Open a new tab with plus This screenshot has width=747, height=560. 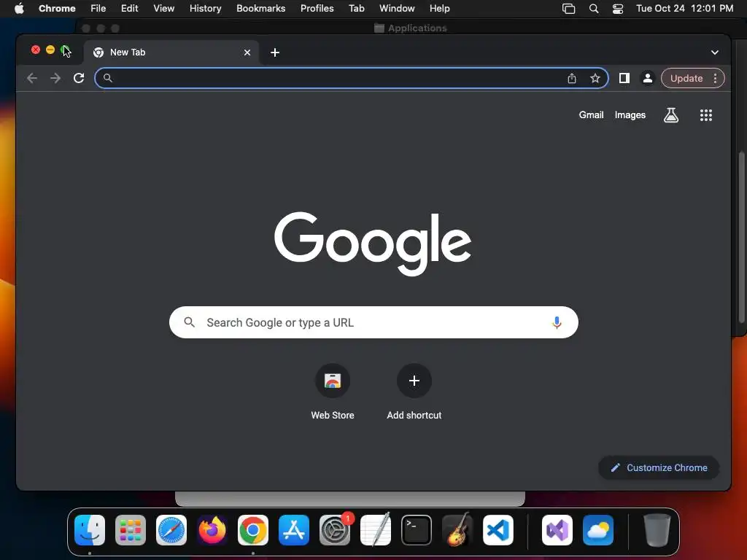(x=275, y=52)
